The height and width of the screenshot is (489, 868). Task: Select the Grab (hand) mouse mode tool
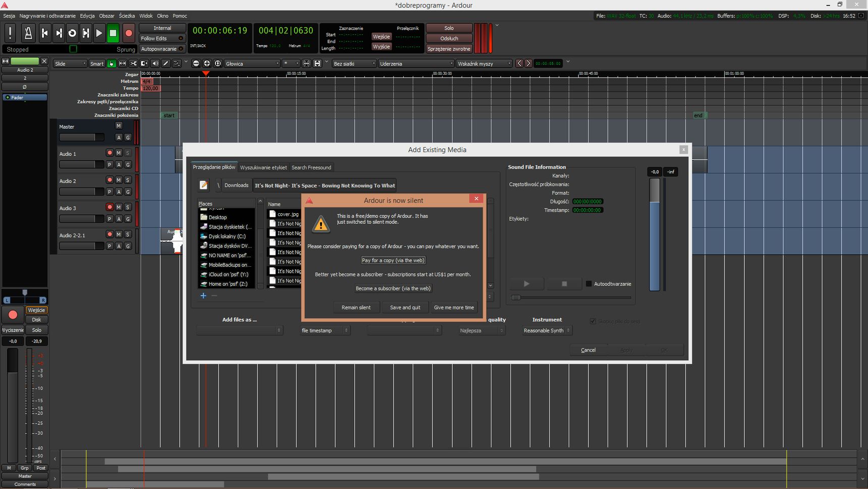tap(112, 64)
